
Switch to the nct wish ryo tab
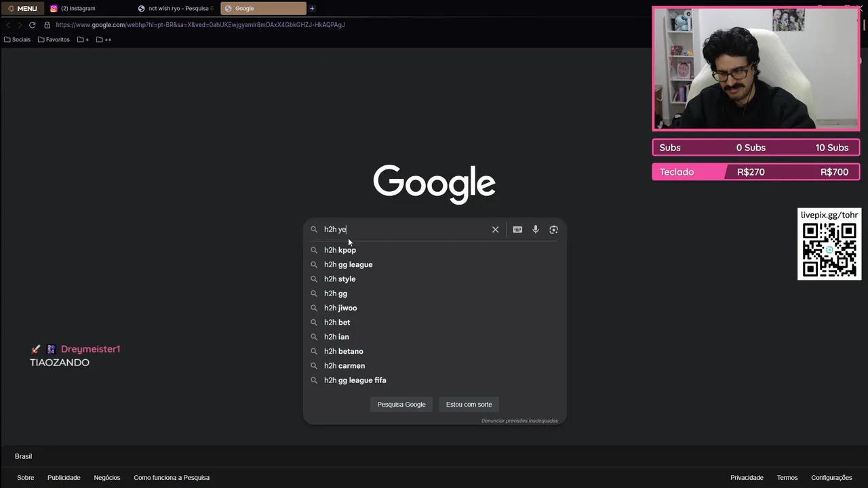click(x=176, y=8)
